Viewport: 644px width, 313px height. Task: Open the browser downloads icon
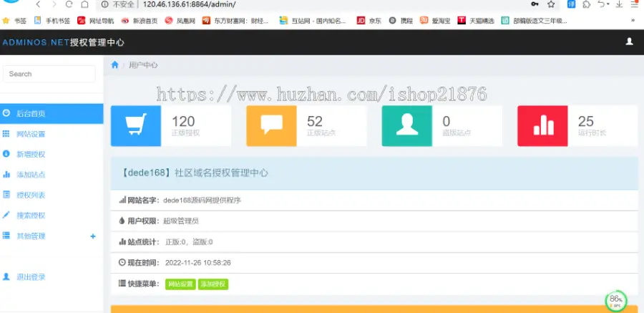(x=619, y=4)
